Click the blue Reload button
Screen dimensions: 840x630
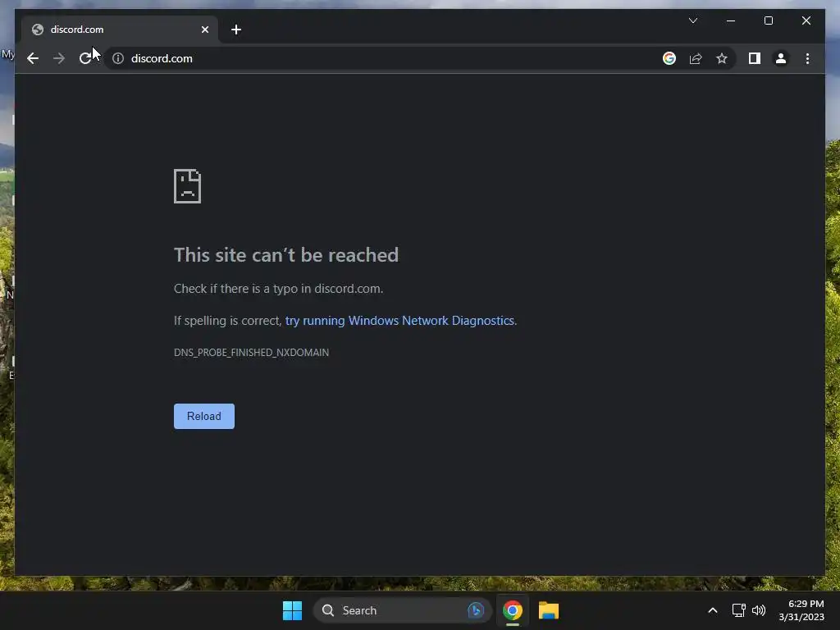(x=204, y=416)
